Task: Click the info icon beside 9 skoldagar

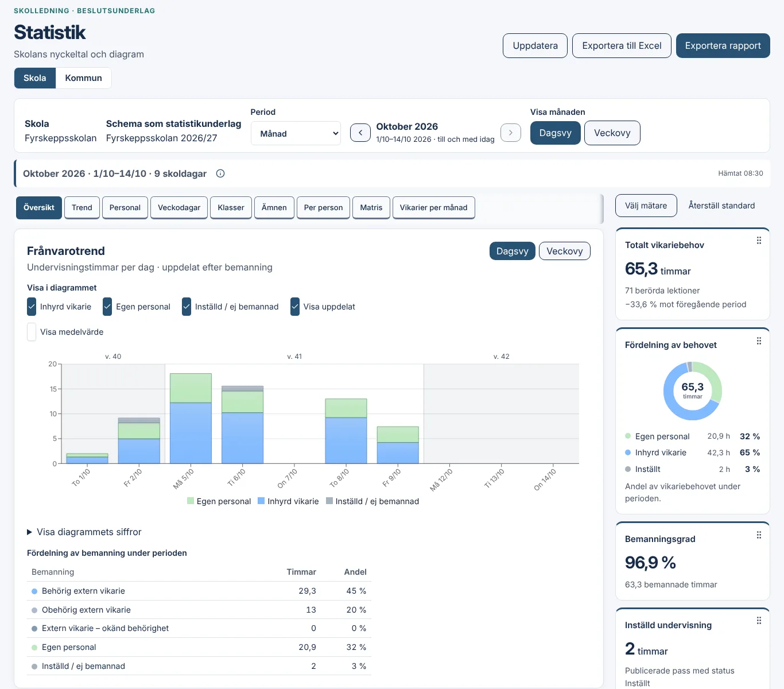Action: 220,173
